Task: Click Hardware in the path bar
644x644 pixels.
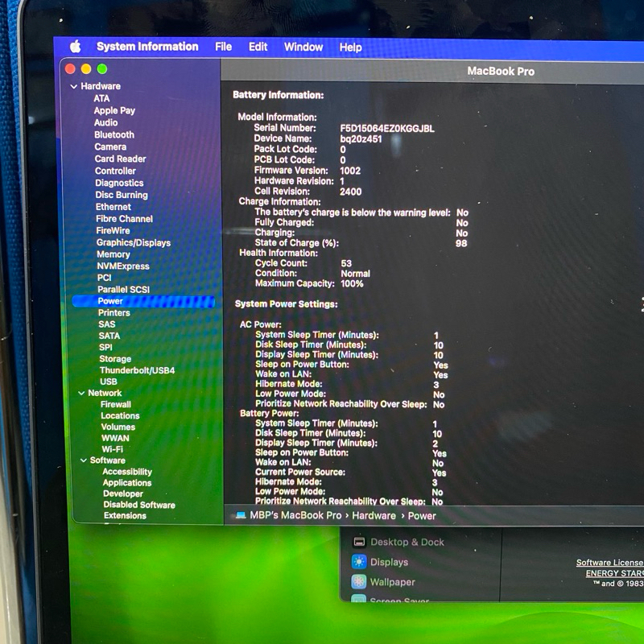Action: 374,515
